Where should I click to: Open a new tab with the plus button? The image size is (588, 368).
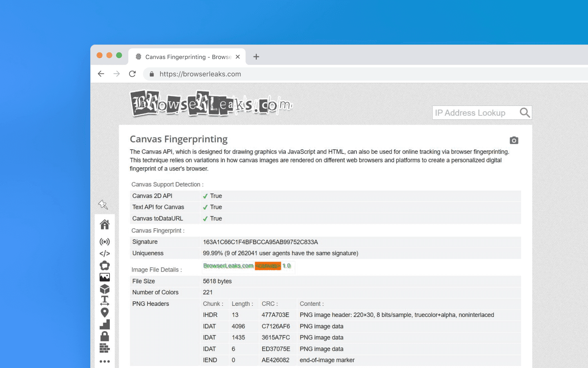256,57
